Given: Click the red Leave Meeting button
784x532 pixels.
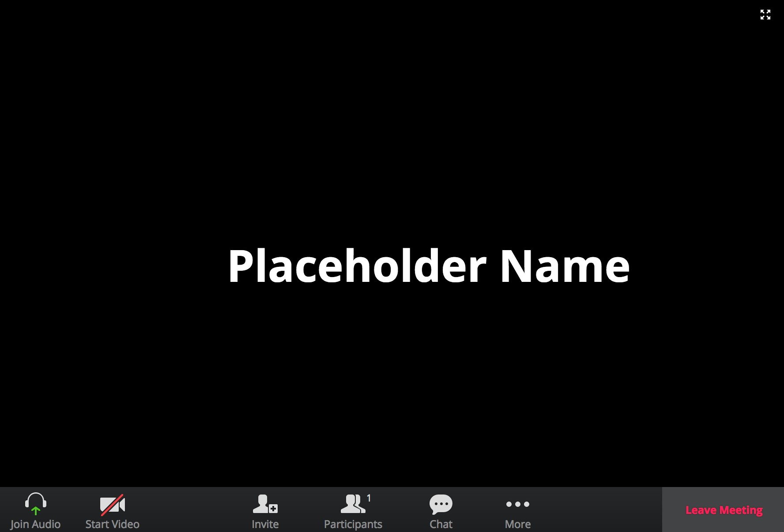Looking at the screenshot, I should tap(724, 510).
